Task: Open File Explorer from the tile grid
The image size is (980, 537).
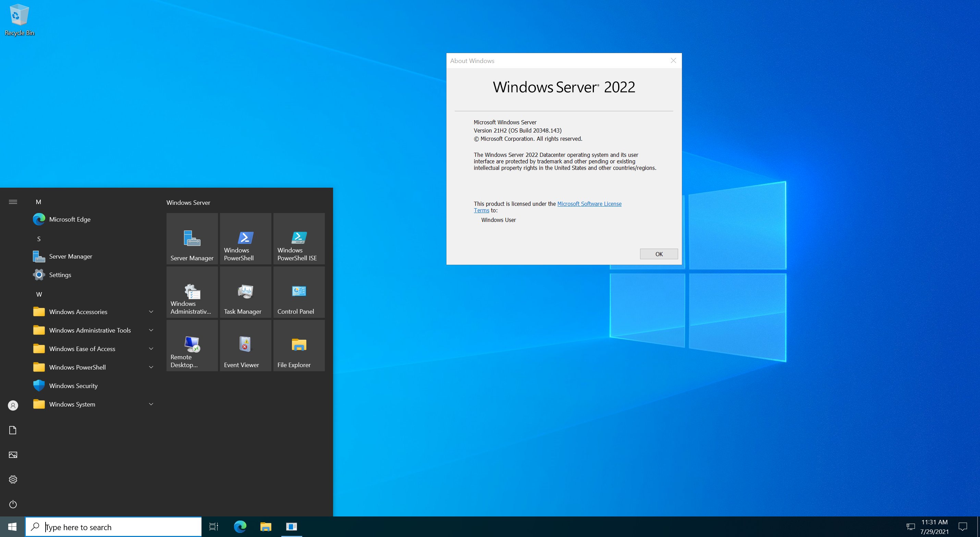Action: [299, 345]
